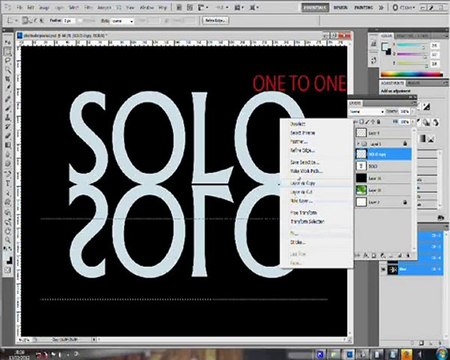Screen dimensions: 450x360
Task: Toggle Lock position in Layers panel
Action: 373,122
